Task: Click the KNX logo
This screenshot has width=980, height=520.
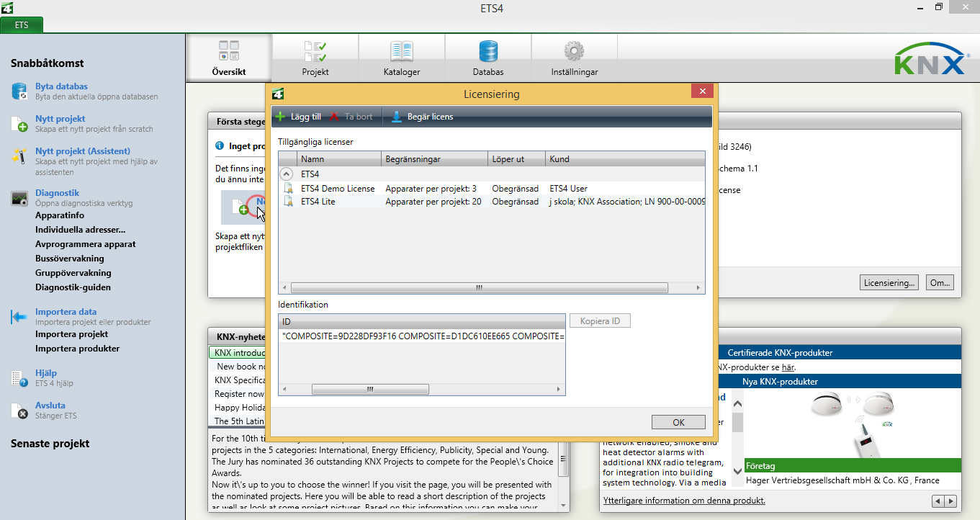Action: 930,58
